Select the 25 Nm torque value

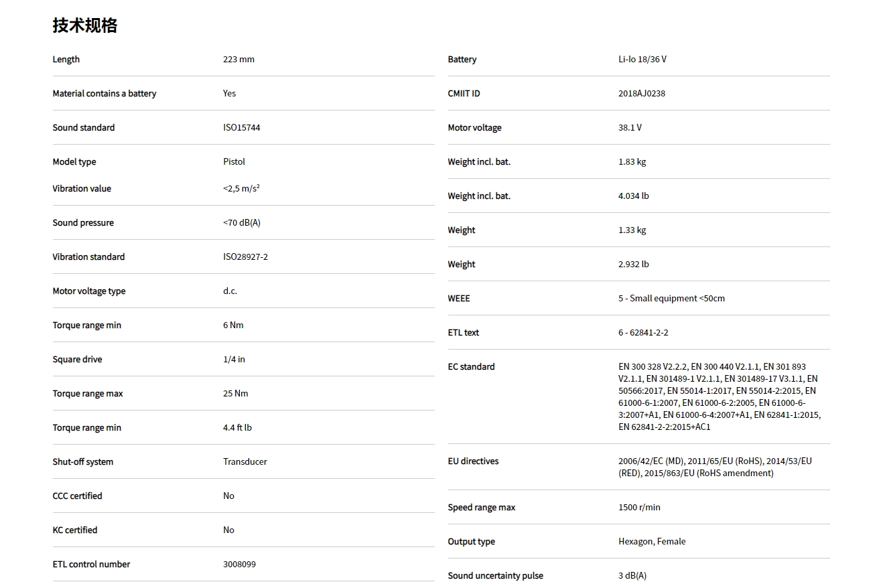[x=235, y=394]
